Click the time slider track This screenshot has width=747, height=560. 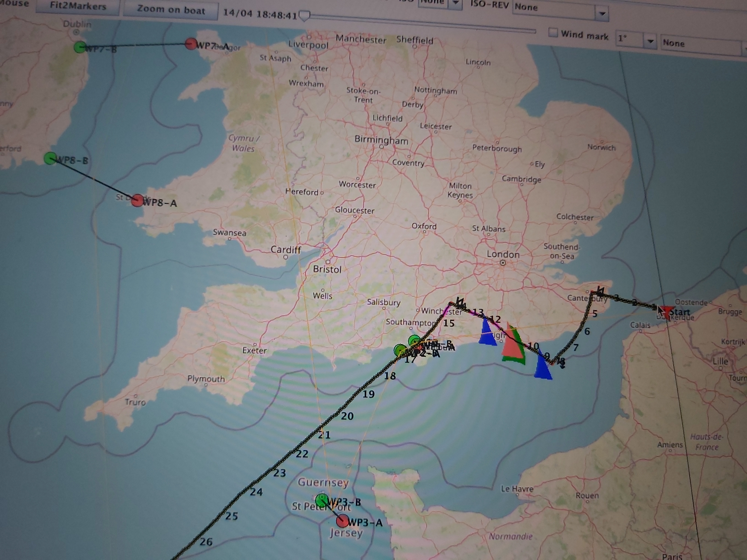tap(420, 23)
